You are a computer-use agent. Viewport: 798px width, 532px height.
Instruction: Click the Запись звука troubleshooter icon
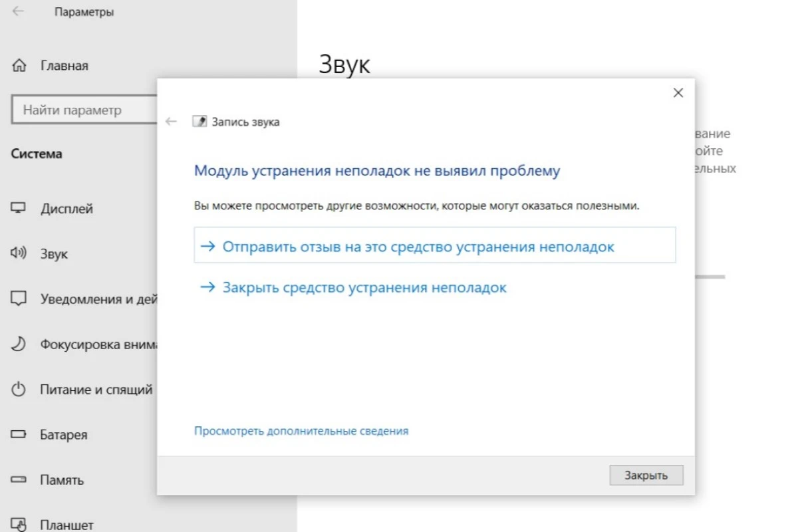[x=199, y=122]
